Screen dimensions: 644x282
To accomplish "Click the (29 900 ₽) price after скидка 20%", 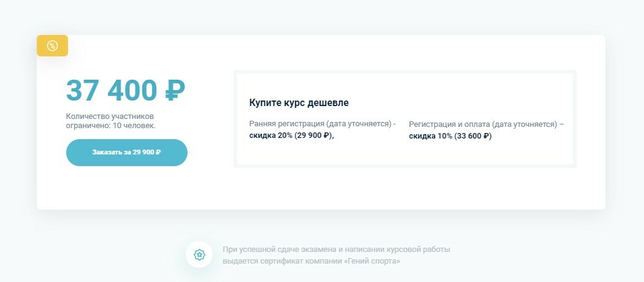I will (313, 135).
